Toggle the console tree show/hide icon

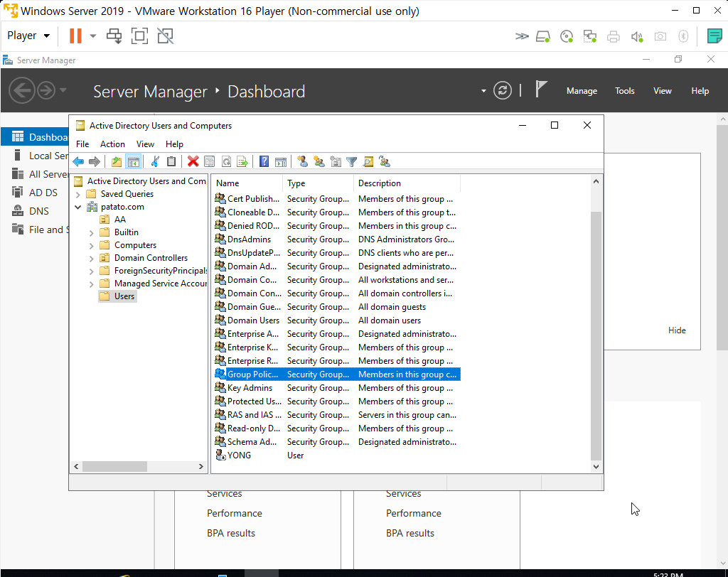133,161
